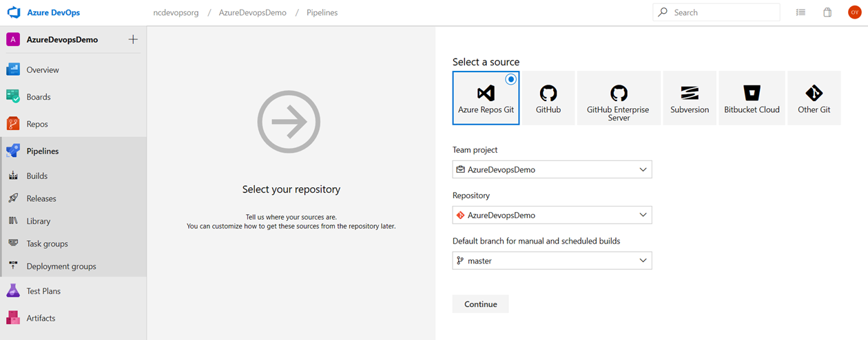Click the user avatar in the header
The height and width of the screenshot is (340, 868).
click(854, 12)
